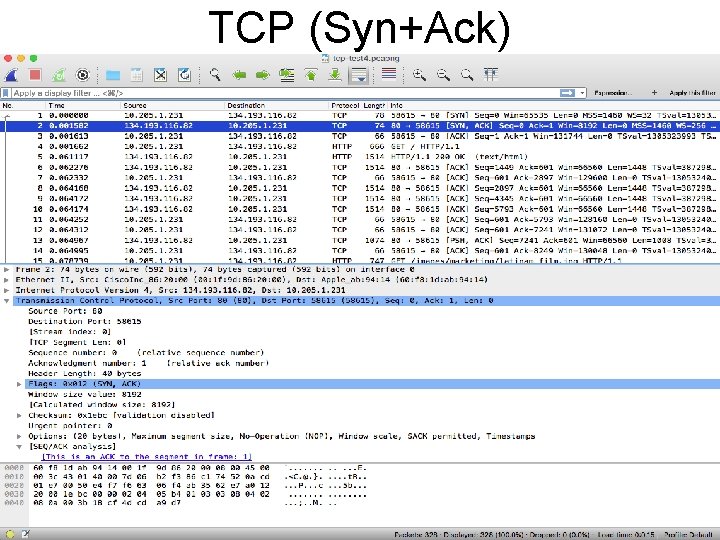
Task: Sort packets by the Time column
Action: (84, 106)
